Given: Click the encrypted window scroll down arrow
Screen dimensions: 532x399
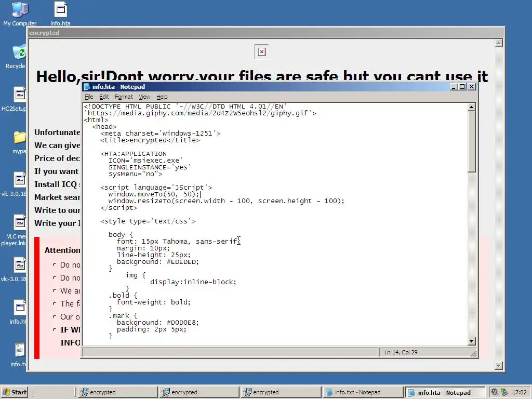Looking at the screenshot, I should [498, 365].
